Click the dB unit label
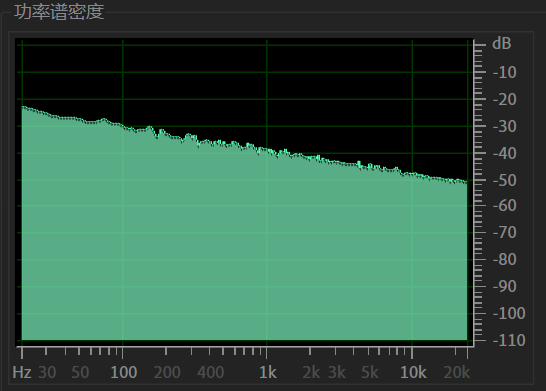The height and width of the screenshot is (391, 546). [x=501, y=44]
